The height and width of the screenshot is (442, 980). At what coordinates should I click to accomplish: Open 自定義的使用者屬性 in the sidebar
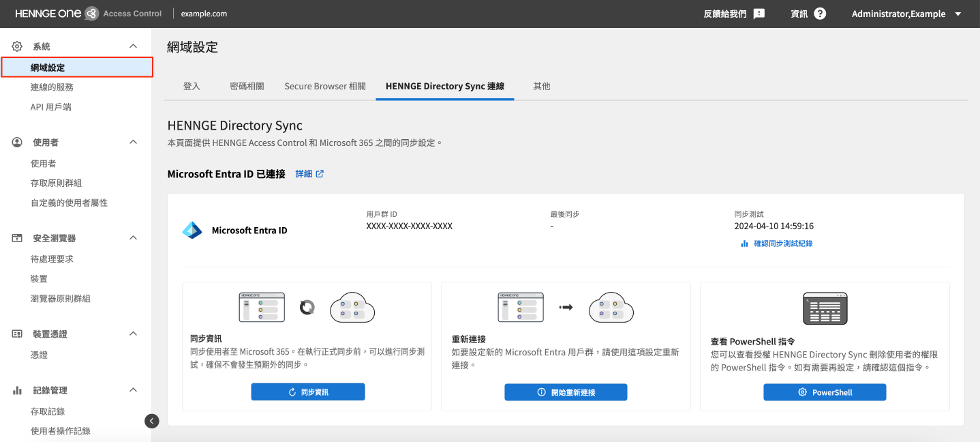coord(69,203)
